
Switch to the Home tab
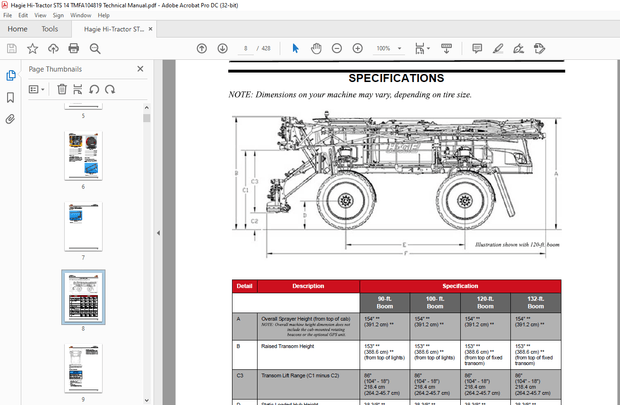17,29
